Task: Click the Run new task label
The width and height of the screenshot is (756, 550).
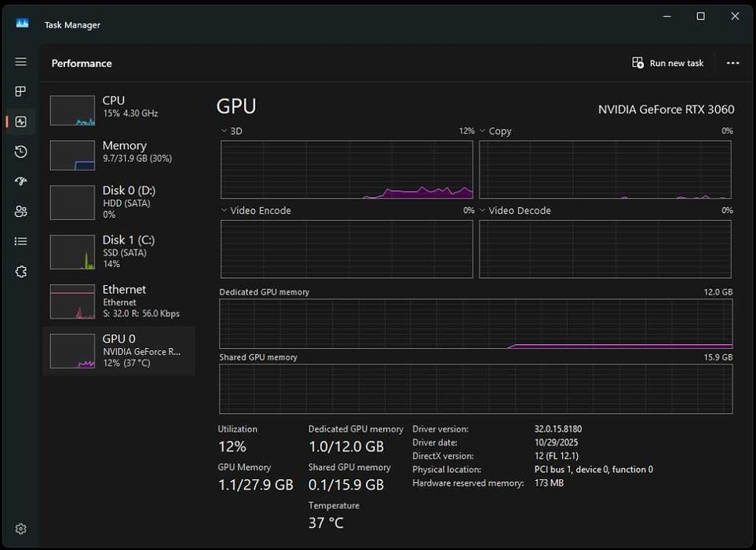Action: [677, 63]
